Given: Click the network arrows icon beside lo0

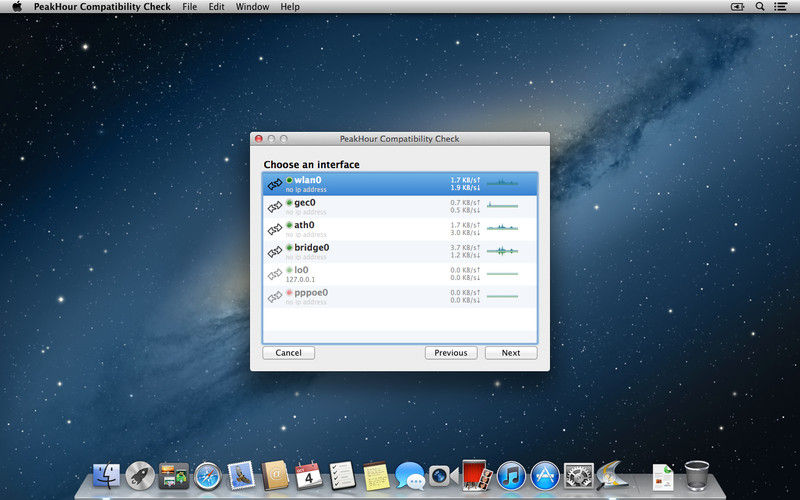Looking at the screenshot, I should [275, 274].
